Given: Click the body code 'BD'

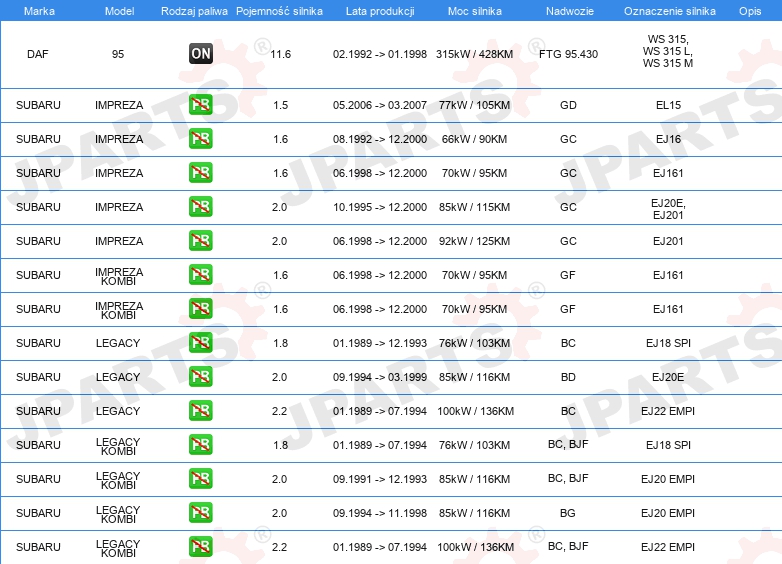Looking at the screenshot, I should tap(568, 377).
